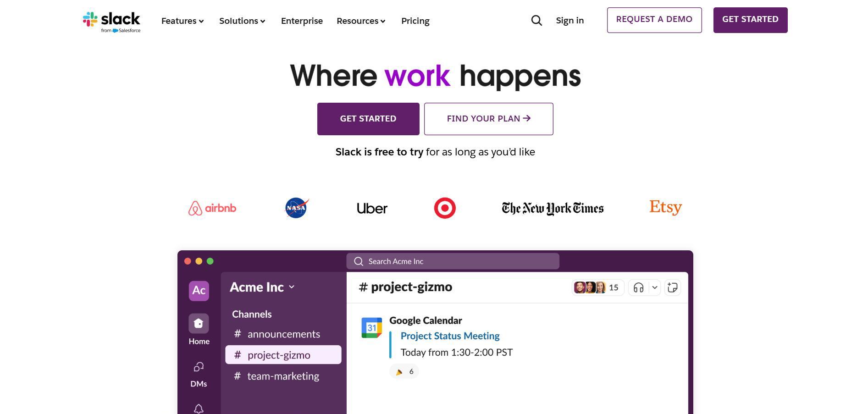The height and width of the screenshot is (414, 868).
Task: Expand the Features dropdown menu
Action: point(182,21)
